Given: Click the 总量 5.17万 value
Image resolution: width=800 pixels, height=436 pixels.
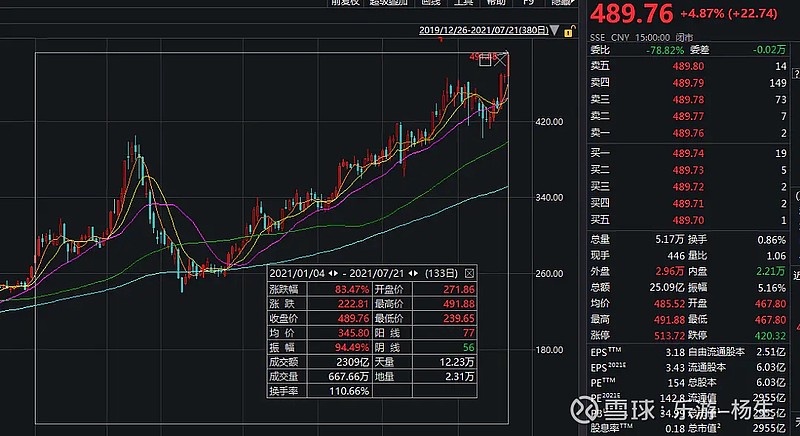Looking at the screenshot, I should [x=669, y=239].
